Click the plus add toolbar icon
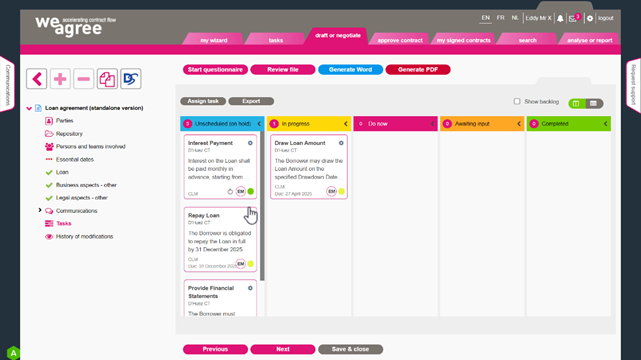Screen dimensions: 641x360 (x=60, y=79)
